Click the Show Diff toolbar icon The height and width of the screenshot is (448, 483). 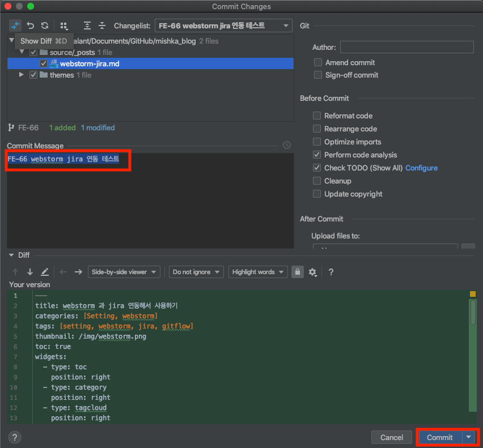(x=15, y=25)
